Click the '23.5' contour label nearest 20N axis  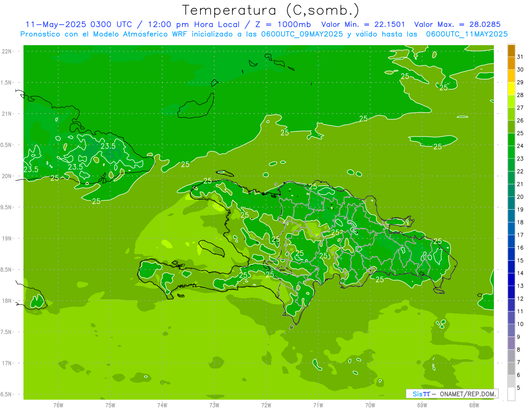click(x=31, y=169)
